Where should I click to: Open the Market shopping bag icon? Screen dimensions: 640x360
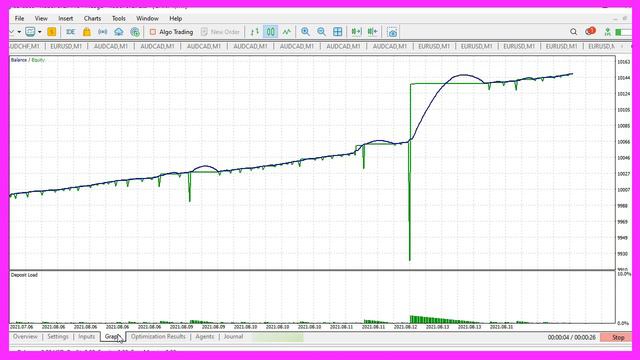pyautogui.click(x=87, y=32)
